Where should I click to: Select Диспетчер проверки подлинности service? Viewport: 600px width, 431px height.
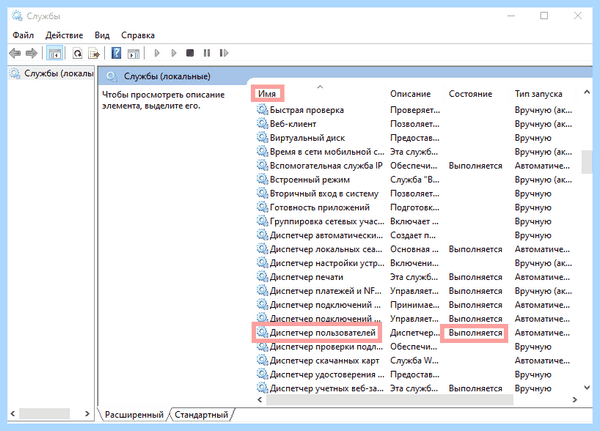point(326,347)
